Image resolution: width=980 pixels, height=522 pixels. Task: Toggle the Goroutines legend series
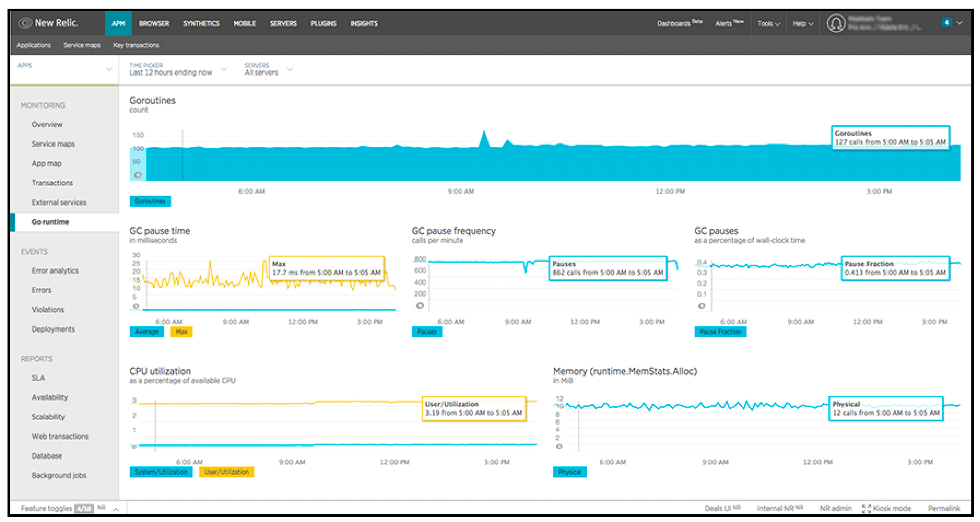click(x=150, y=201)
